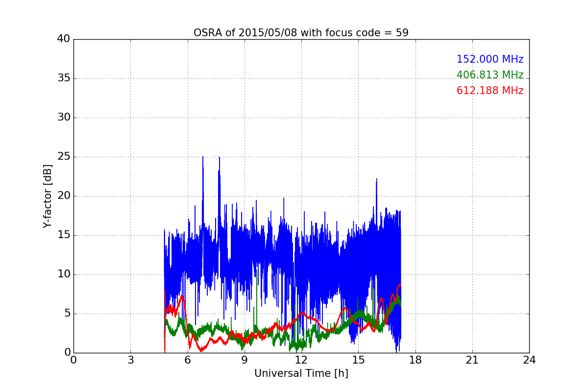Click the x-axis tick label 6

coord(187,360)
